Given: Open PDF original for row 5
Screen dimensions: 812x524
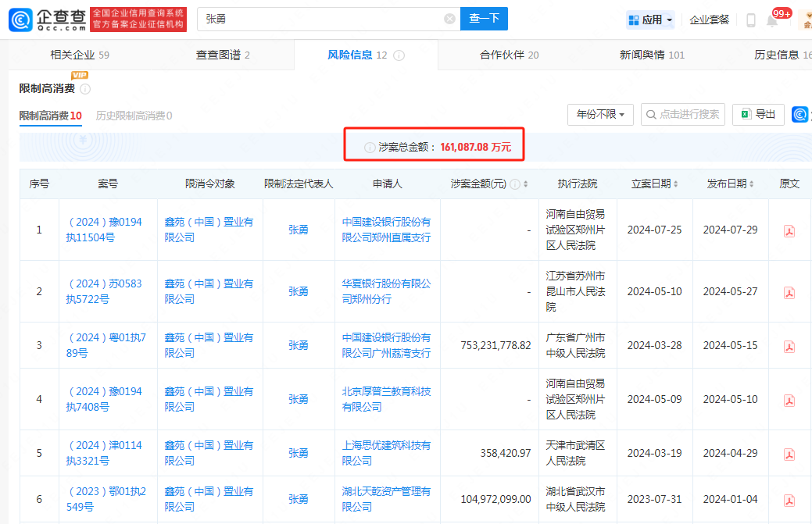Looking at the screenshot, I should pyautogui.click(x=789, y=454).
